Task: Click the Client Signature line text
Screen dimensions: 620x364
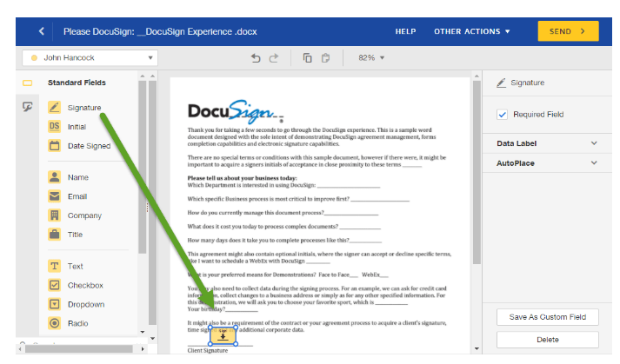Action: pyautogui.click(x=208, y=351)
